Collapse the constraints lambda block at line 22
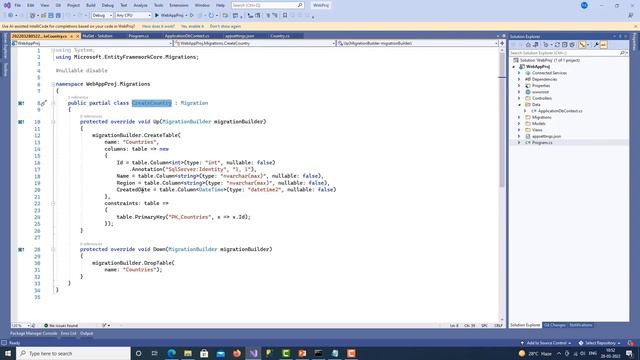 point(53,203)
